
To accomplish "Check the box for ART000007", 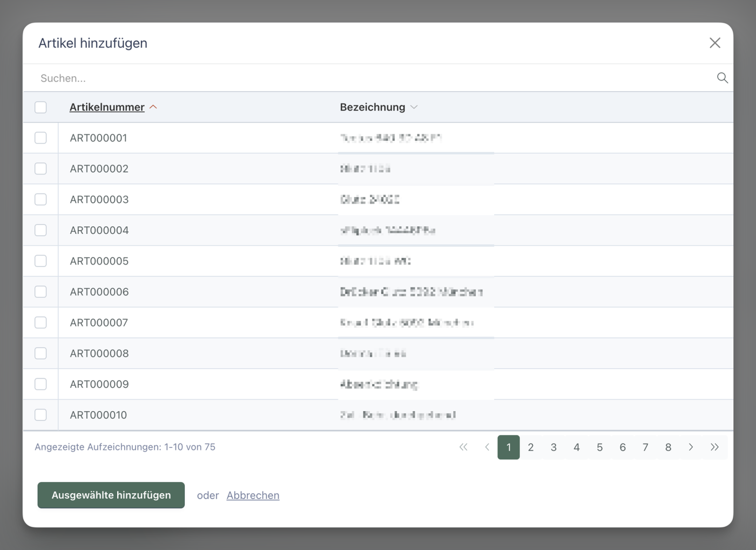I will point(40,323).
